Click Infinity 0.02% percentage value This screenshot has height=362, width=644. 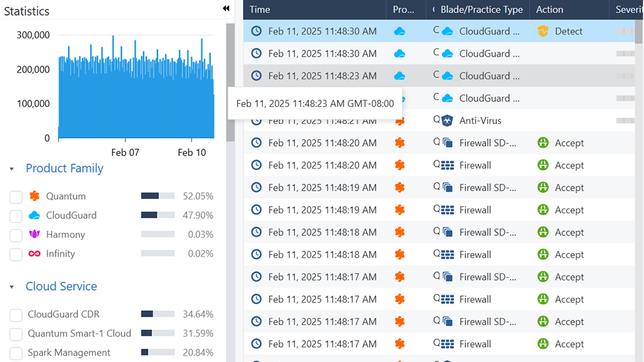click(x=201, y=254)
